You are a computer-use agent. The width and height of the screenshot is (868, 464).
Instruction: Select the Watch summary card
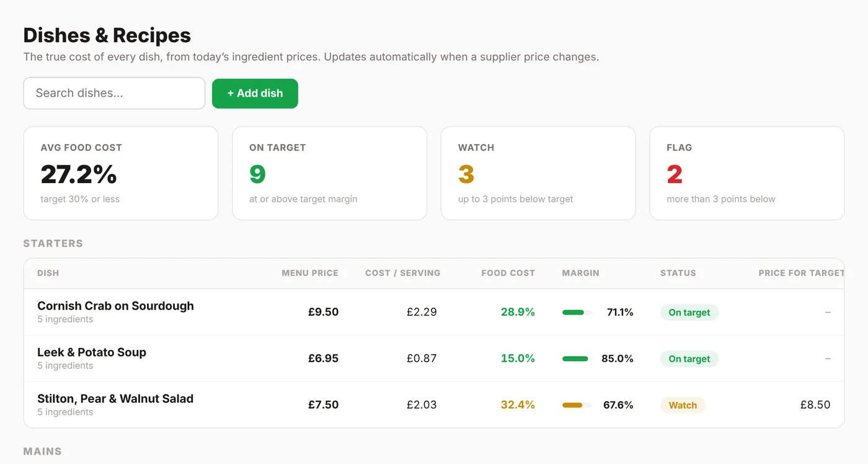[538, 173]
